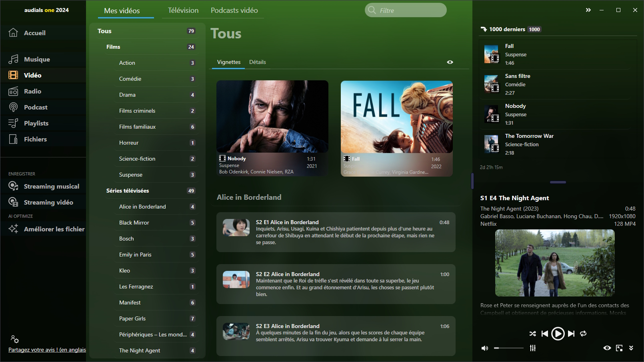Select the Tous category
Viewport: 644px width, 362px height.
click(146, 31)
